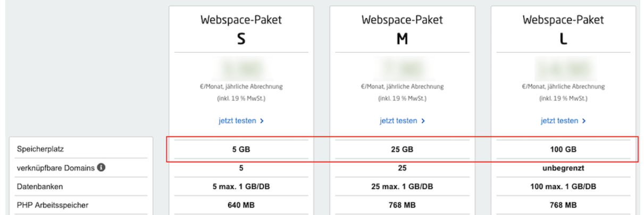Click the '5 max. 1 GB/DB' cell
The width and height of the screenshot is (644, 215).
tap(241, 186)
